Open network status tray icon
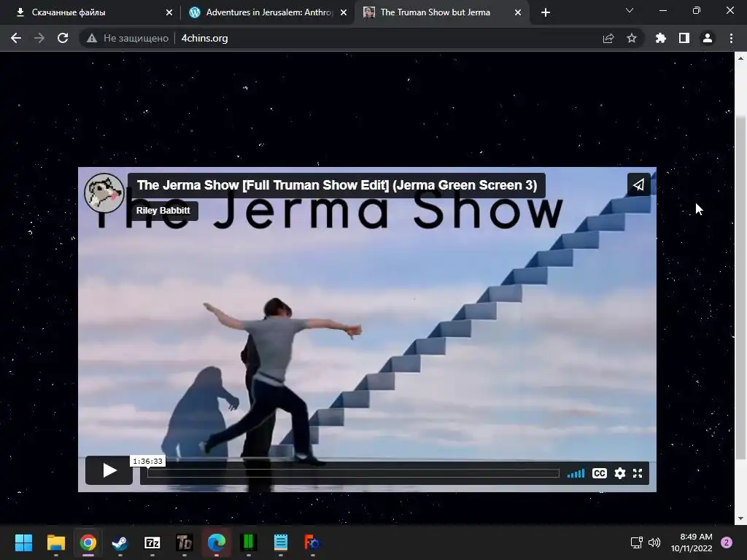747x560 pixels. coord(636,542)
